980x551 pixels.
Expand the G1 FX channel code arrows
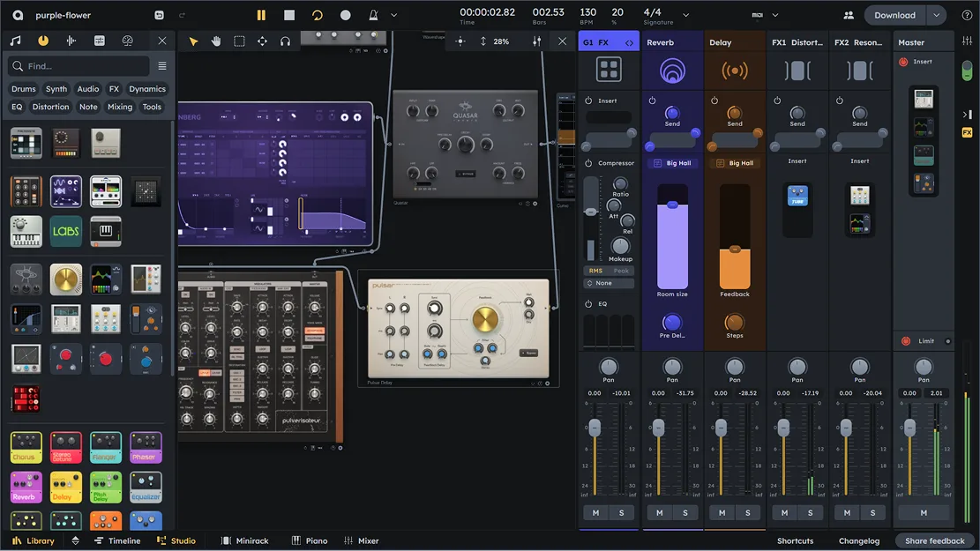tap(629, 42)
